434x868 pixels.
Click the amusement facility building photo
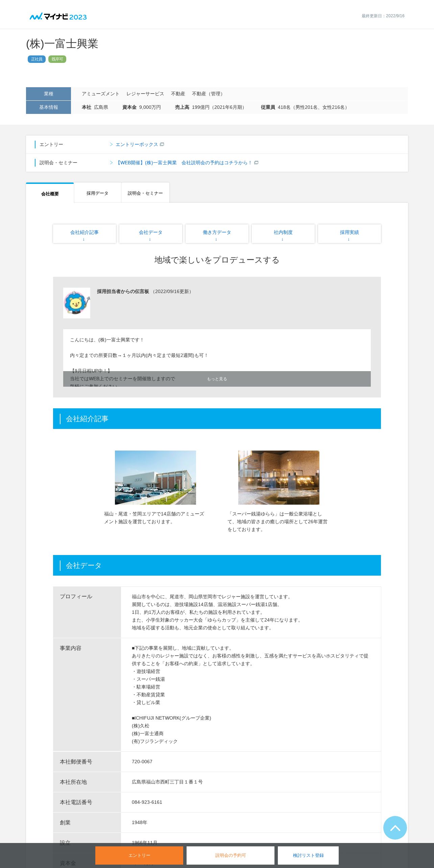[x=155, y=477]
